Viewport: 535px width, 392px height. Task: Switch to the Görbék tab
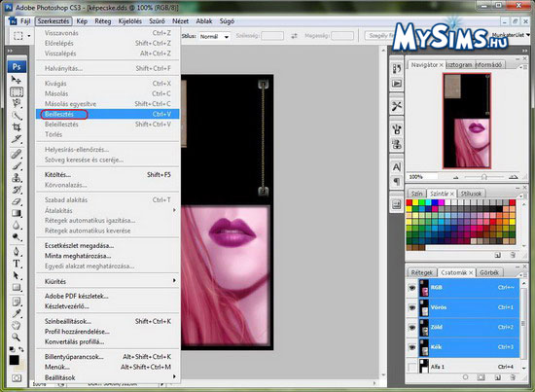(x=489, y=272)
